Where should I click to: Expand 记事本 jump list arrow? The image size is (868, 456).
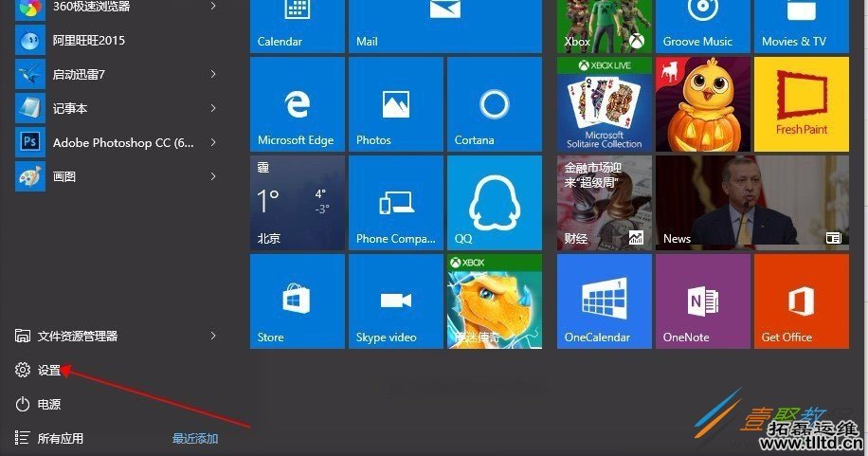tap(213, 109)
